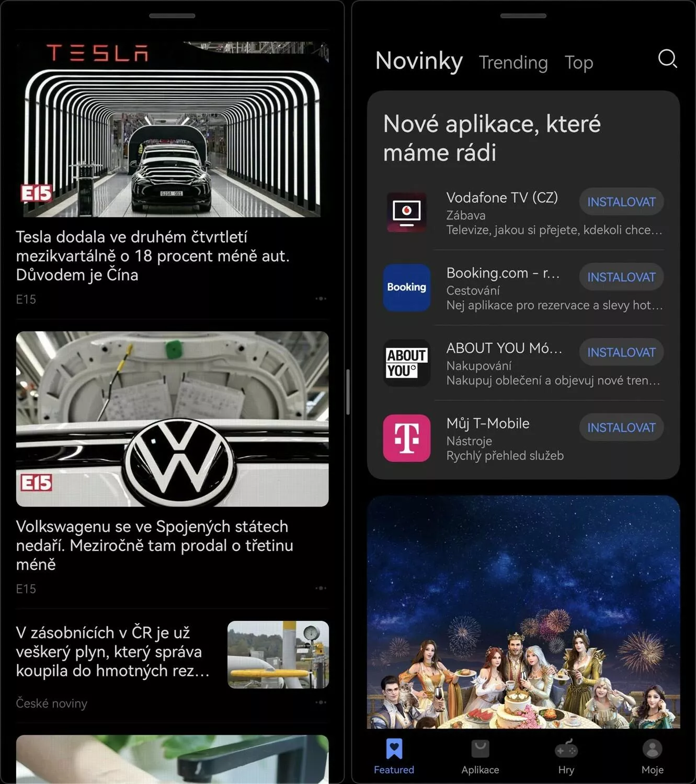
Task: Open the search icon in the app store
Action: coord(667,59)
